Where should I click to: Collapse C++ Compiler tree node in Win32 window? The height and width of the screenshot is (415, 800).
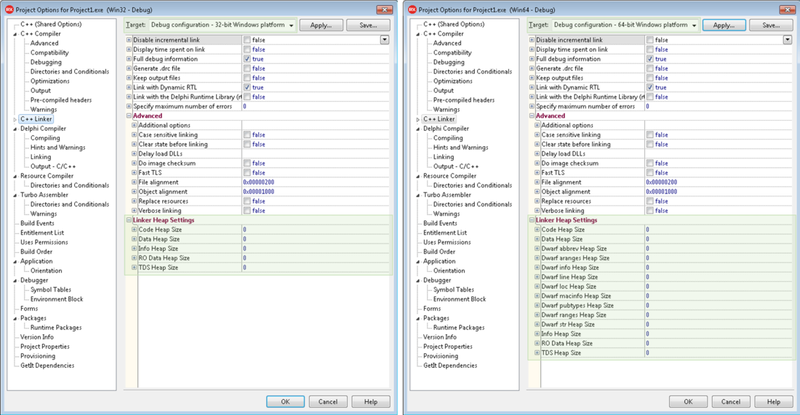coord(15,34)
